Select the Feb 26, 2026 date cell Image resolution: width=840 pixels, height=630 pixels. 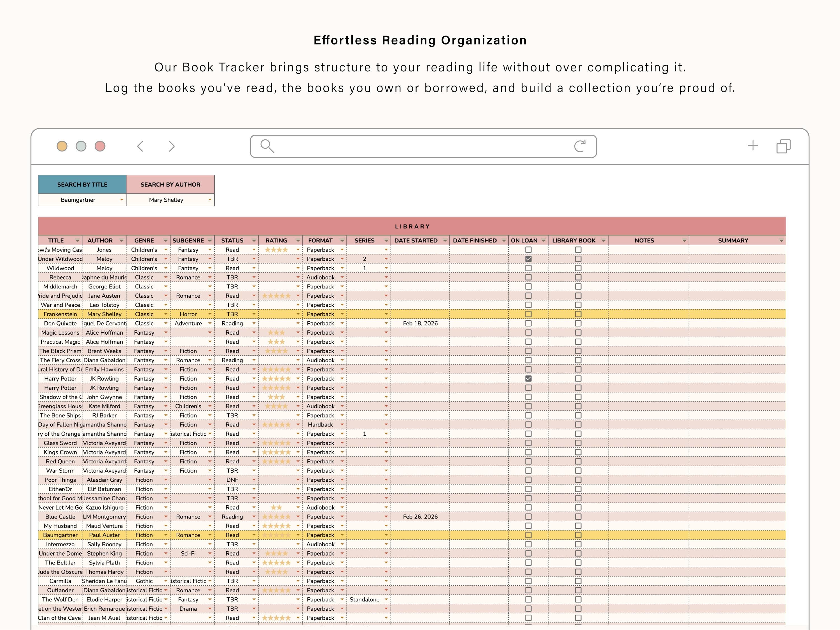[420, 517]
